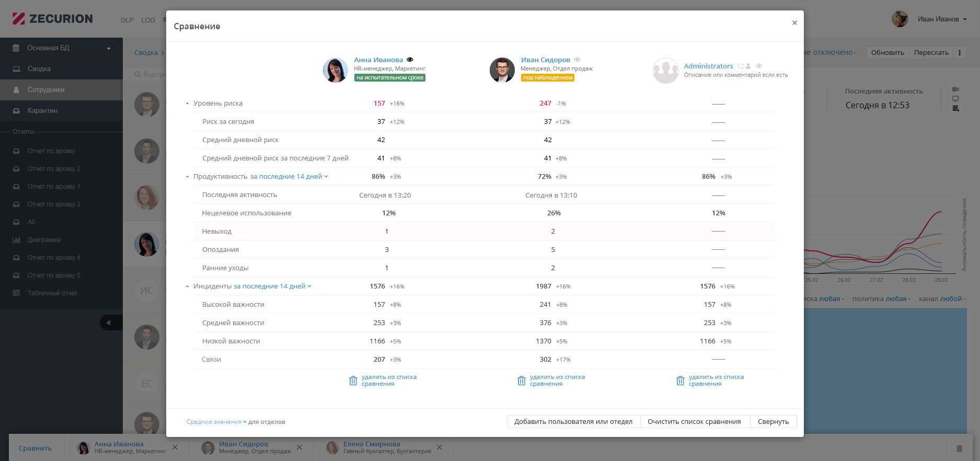Click the more options button beside Переслать
This screenshot has height=461, width=980.
(x=960, y=53)
